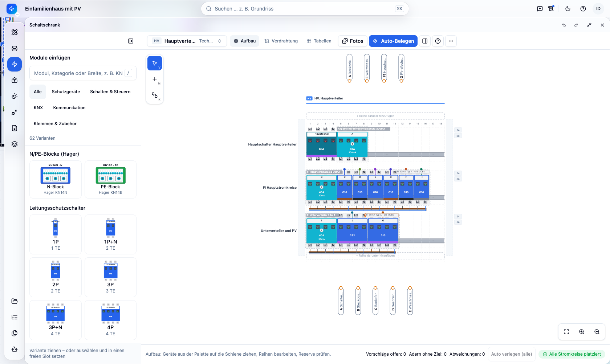Open the three-dots more options menu

point(451,41)
